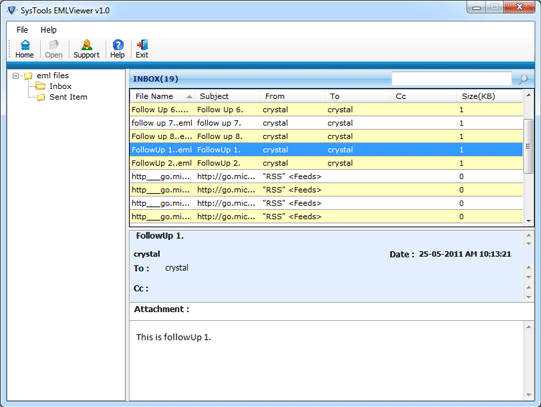Select the follow up 7..eml row
541x407 pixels.
326,123
